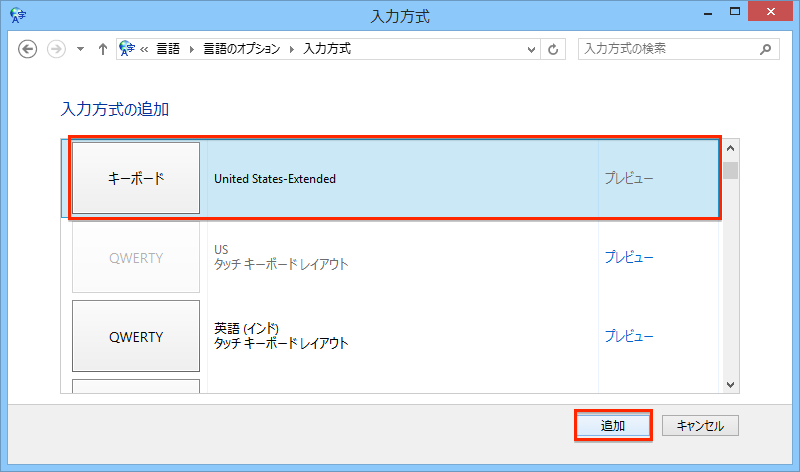Expand the address bar history dropdown
The image size is (800, 472).
[531, 49]
